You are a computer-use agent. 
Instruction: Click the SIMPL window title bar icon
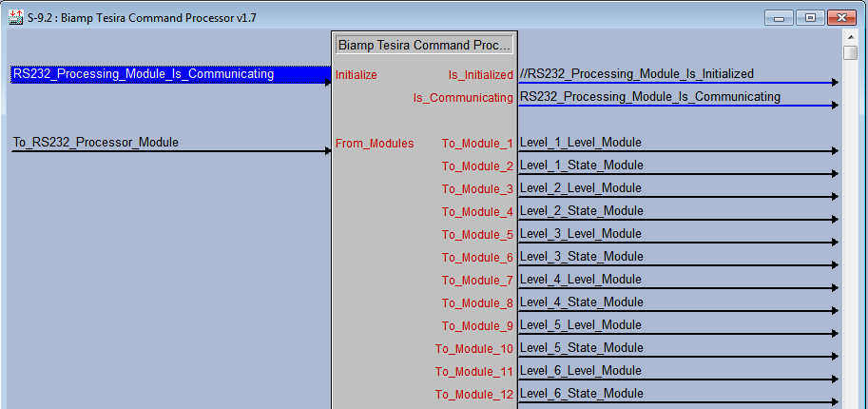tap(16, 18)
